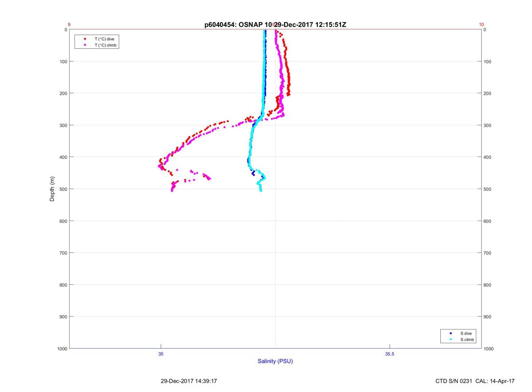The width and height of the screenshot is (532, 392).
Task: Click the "700" depth tick on right axis
Action: tap(488, 253)
